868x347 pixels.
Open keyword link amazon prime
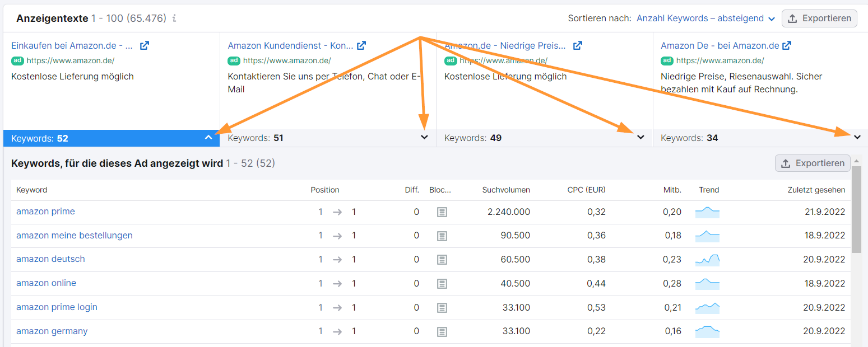tap(45, 212)
